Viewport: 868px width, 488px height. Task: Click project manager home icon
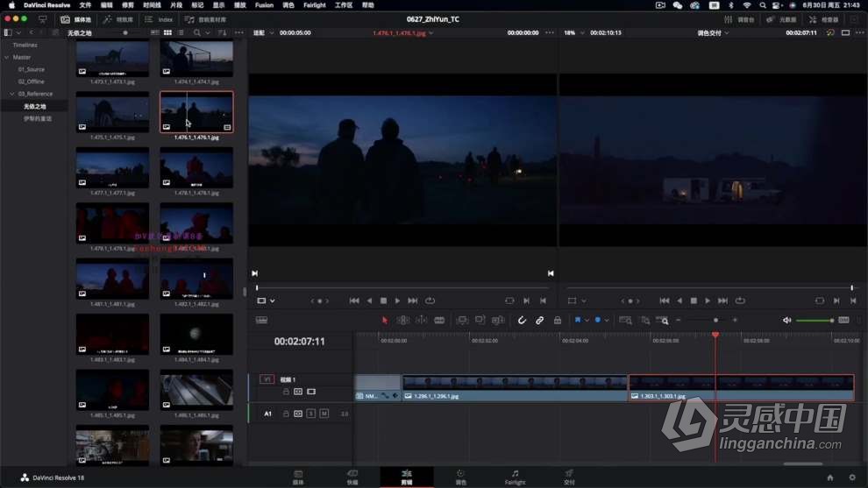[x=829, y=477]
